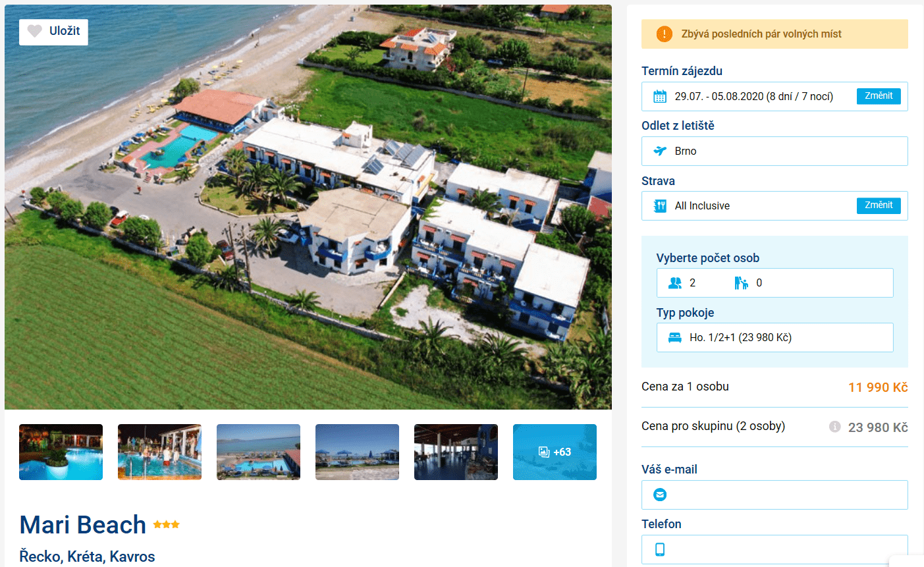
Task: Click the envelope icon in e-mail field
Action: click(x=660, y=495)
